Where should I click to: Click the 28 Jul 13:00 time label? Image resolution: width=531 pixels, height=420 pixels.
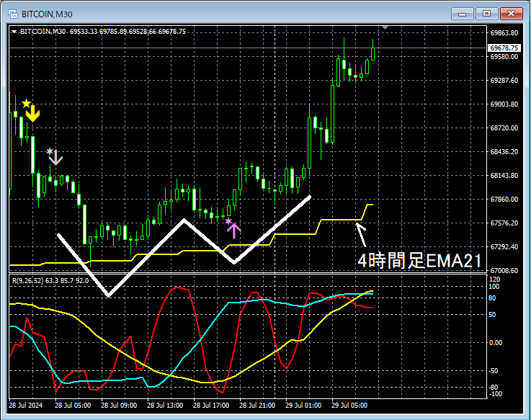tap(165, 405)
